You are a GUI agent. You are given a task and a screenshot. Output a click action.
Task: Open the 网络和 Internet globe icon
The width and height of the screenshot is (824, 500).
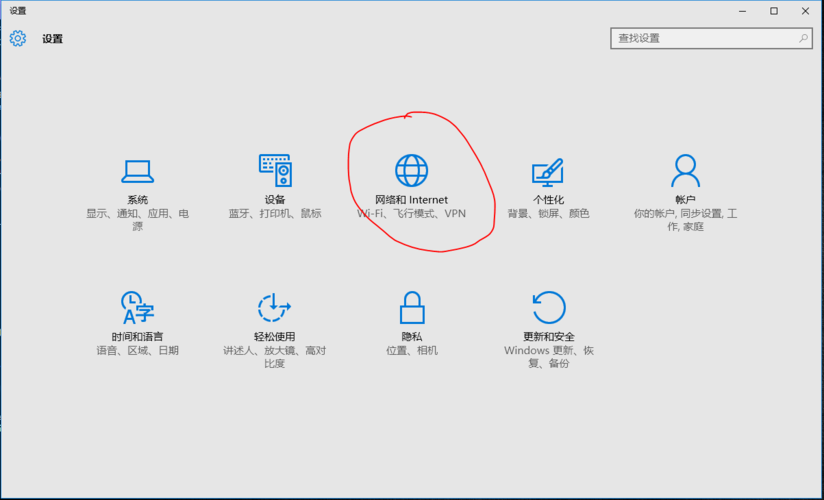411,170
